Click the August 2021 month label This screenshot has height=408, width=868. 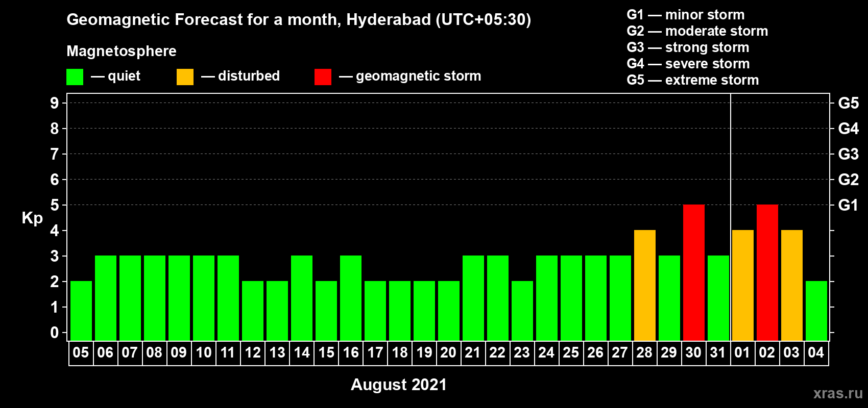pos(399,385)
